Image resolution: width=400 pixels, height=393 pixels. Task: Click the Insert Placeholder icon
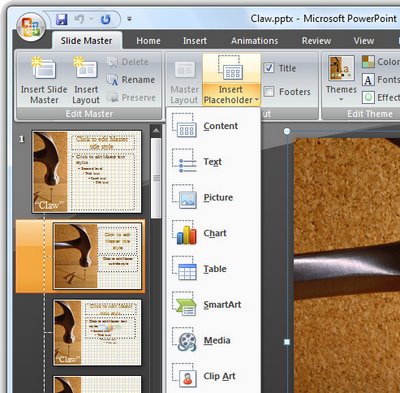pyautogui.click(x=231, y=69)
